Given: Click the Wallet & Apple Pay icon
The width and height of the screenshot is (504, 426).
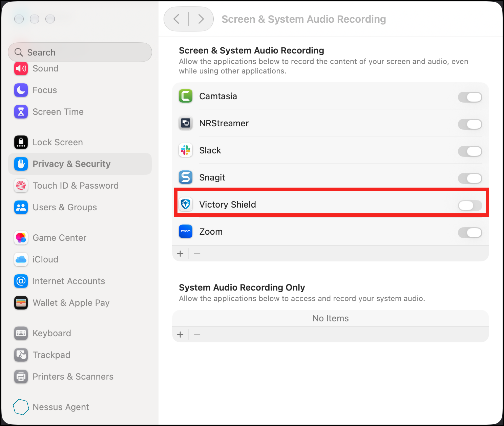Looking at the screenshot, I should [21, 303].
